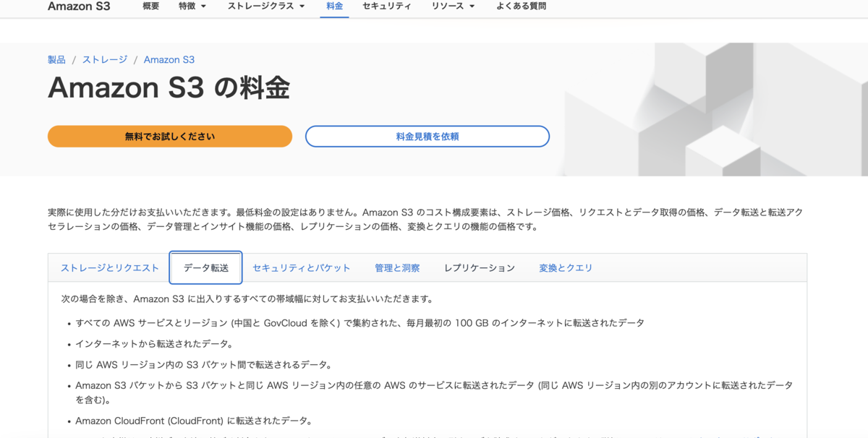Click the intro paragraph starting 実際に使用した分だけ
Image resolution: width=868 pixels, height=438 pixels.
click(x=425, y=220)
